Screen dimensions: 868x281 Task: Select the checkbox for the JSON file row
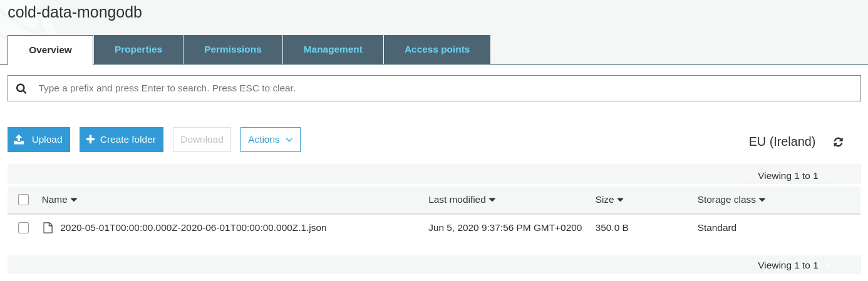point(24,228)
